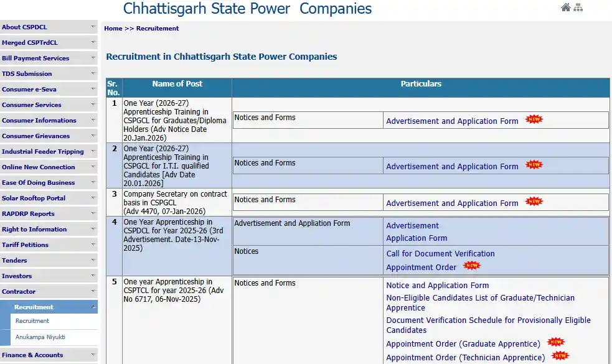
Task: Click the NEW badge beside first Advertisement link
Action: pos(534,118)
